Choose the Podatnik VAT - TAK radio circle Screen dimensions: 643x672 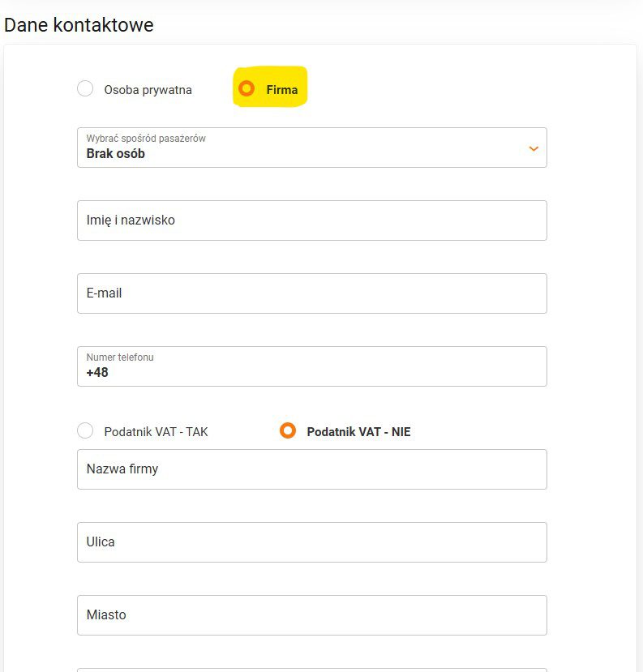pos(85,431)
